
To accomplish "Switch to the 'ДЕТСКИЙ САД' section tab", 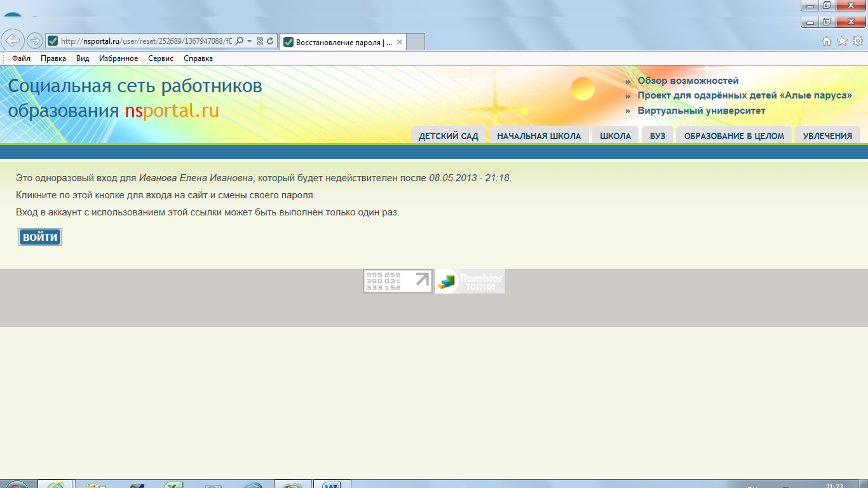I will click(449, 135).
